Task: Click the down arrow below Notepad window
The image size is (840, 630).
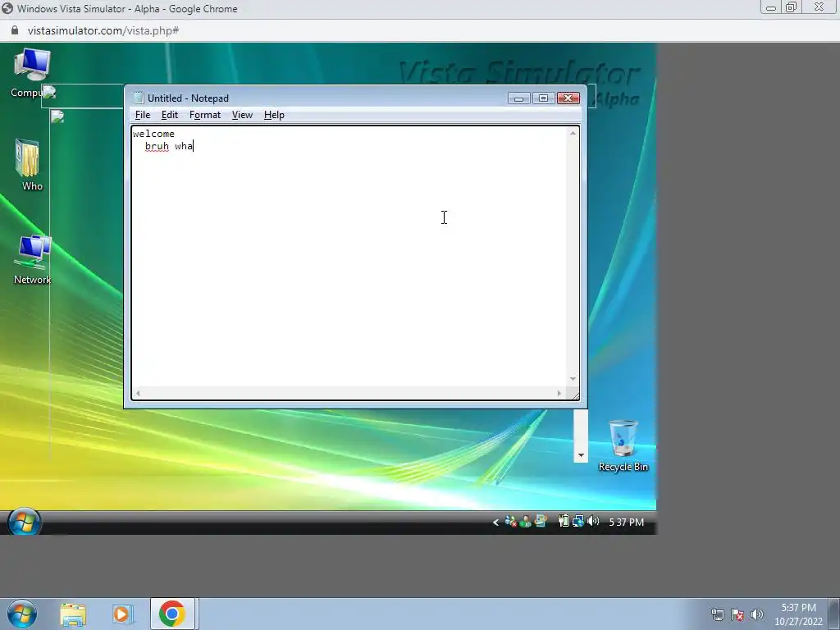Action: click(x=581, y=455)
